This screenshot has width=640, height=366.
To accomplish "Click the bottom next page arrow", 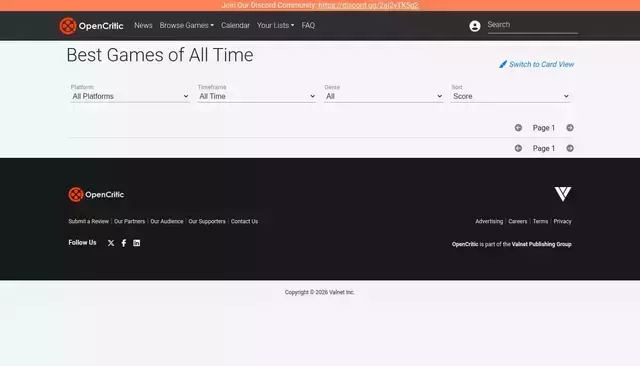I will click(570, 148).
